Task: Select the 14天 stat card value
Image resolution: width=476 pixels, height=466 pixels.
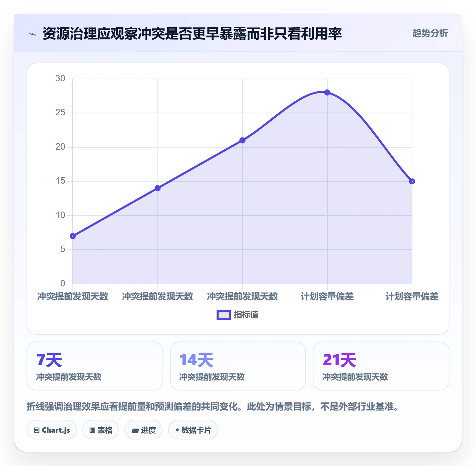Action: 196,360
